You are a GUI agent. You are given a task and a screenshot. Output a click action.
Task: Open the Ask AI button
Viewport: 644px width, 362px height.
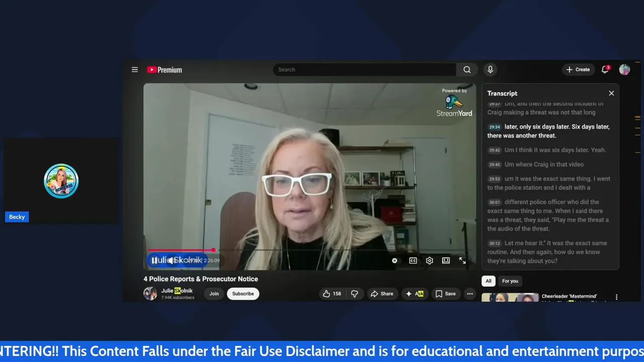pyautogui.click(x=415, y=294)
